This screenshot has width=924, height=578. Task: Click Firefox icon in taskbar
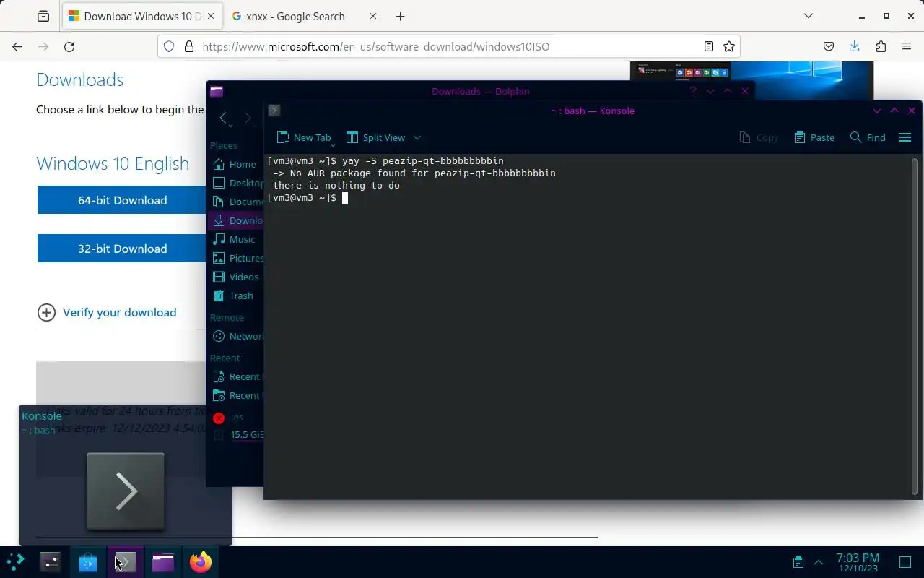(x=201, y=561)
